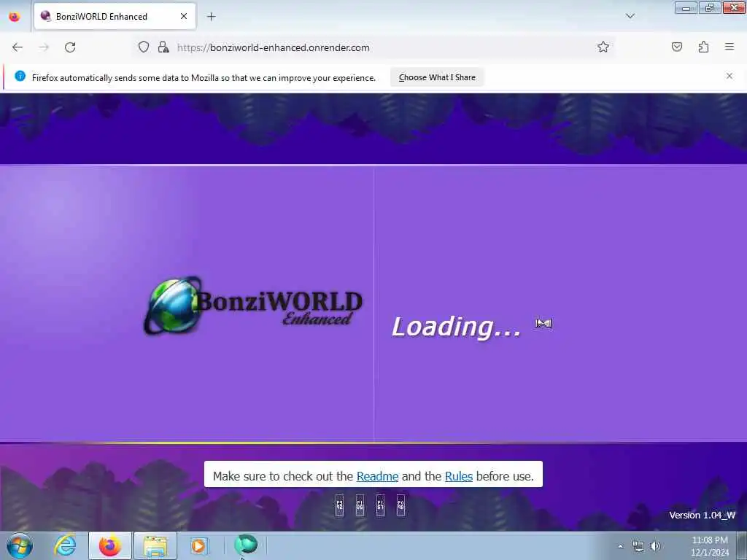The height and width of the screenshot is (560, 747).
Task: Open the Rules link
Action: tap(459, 476)
